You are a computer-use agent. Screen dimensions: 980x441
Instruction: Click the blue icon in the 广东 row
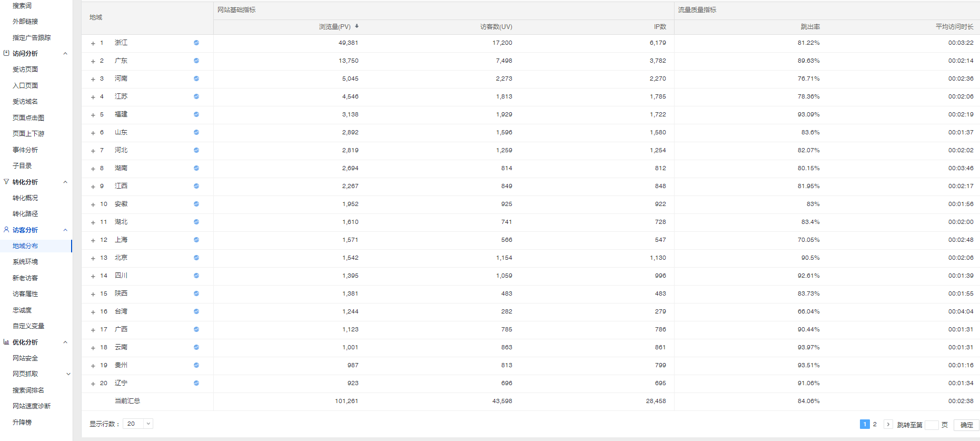(196, 61)
